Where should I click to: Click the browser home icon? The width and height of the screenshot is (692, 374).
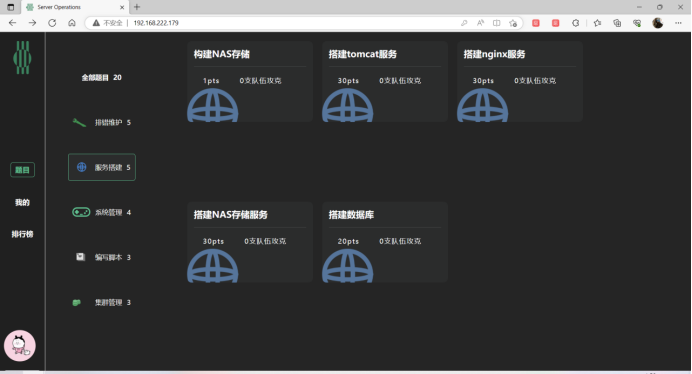click(x=72, y=23)
